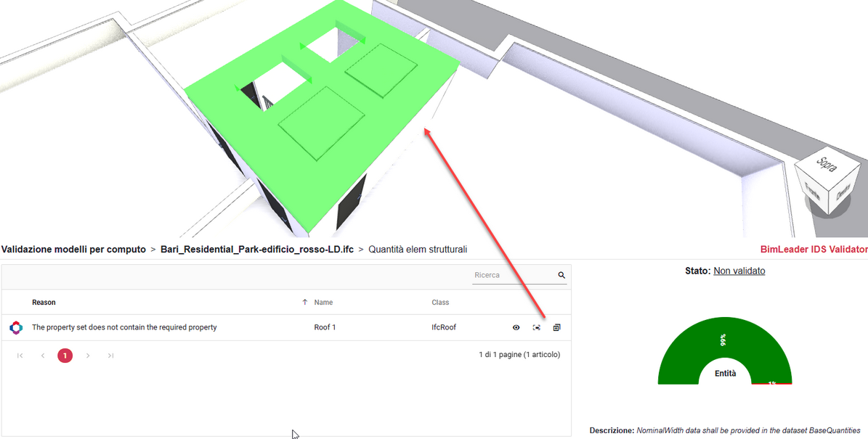Select page 1 in pagination
This screenshot has width=868, height=439.
tap(65, 356)
